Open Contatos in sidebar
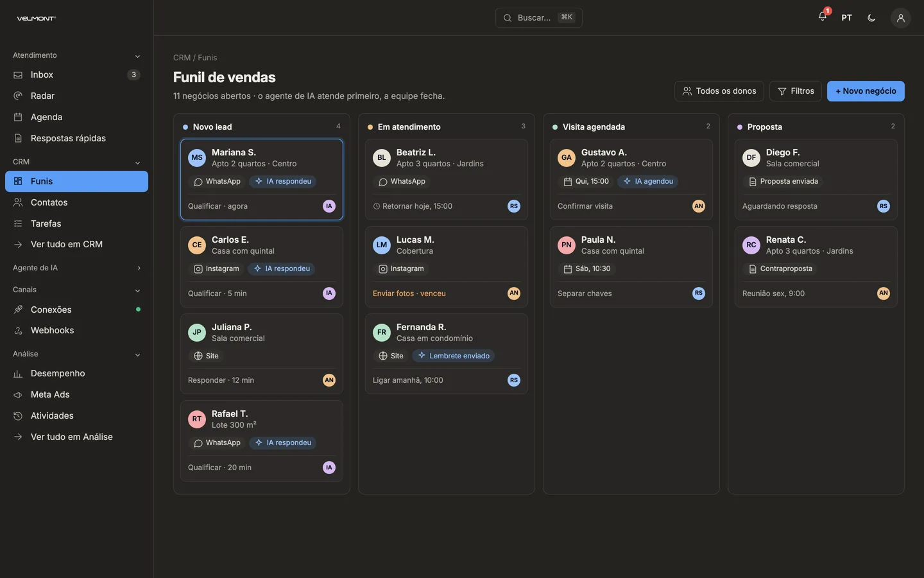Viewport: 924px width, 578px height. [x=76, y=202]
